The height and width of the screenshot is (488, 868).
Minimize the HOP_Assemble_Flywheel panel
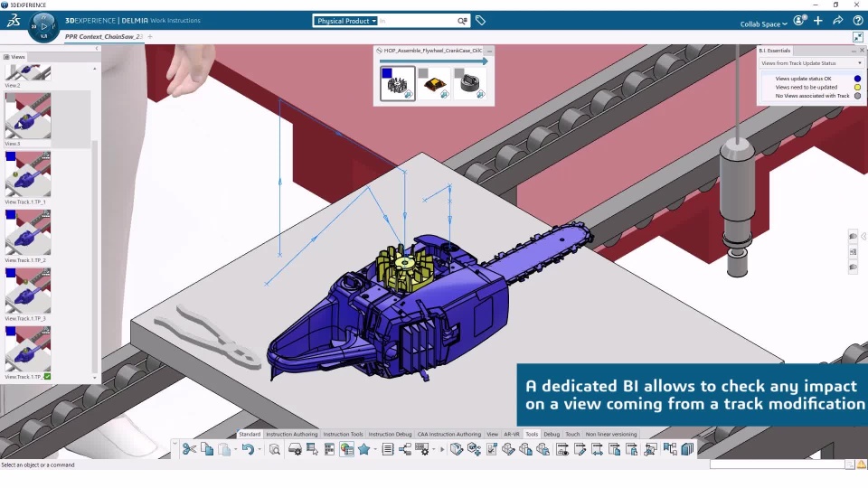click(x=489, y=51)
